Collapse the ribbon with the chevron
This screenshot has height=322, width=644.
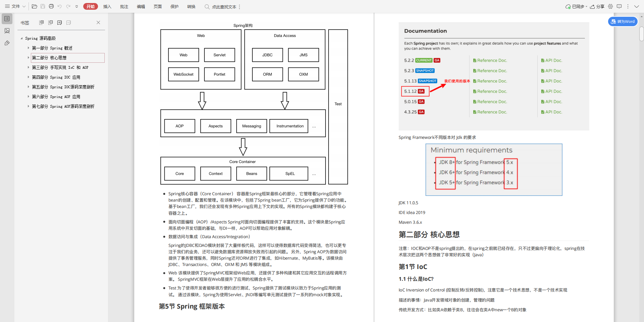pos(637,6)
